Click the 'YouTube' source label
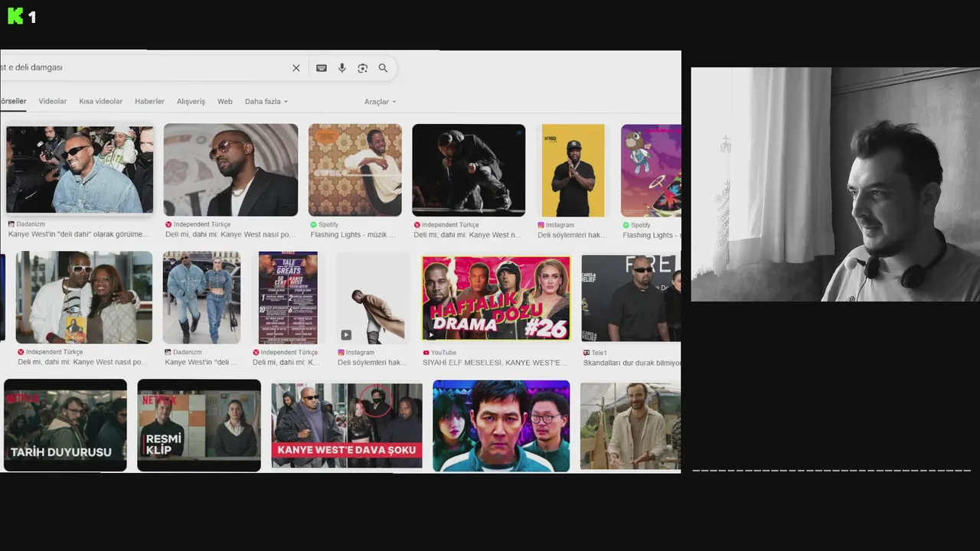 (443, 352)
